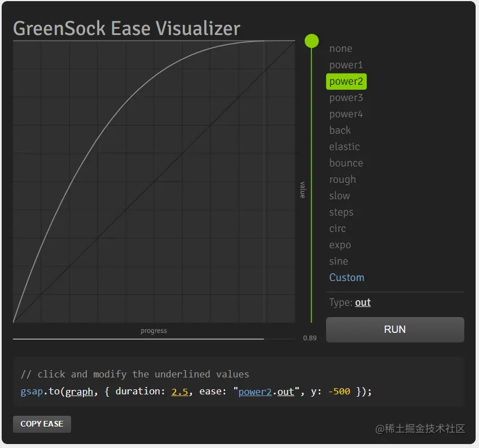Click the 0.89 progress readout
479x448 pixels.
310,338
